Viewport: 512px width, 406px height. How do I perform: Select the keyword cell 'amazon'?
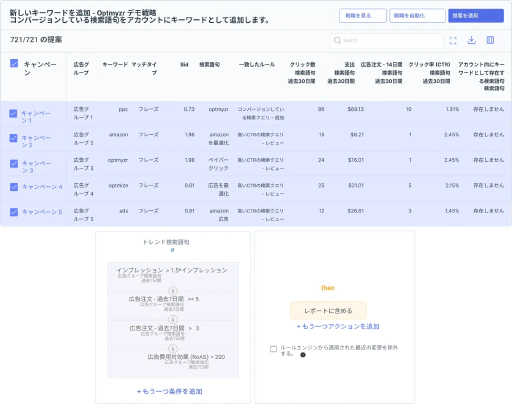point(118,135)
